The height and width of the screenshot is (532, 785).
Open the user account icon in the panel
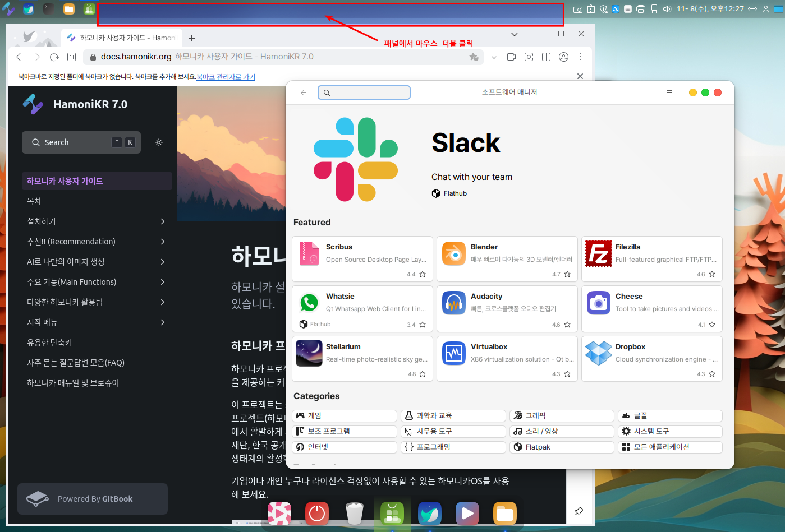tap(766, 9)
